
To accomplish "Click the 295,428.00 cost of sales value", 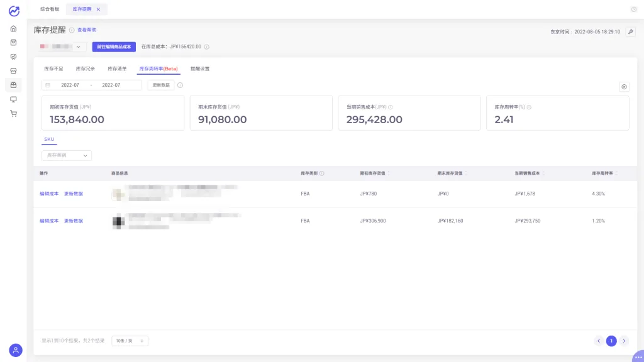I will (374, 119).
